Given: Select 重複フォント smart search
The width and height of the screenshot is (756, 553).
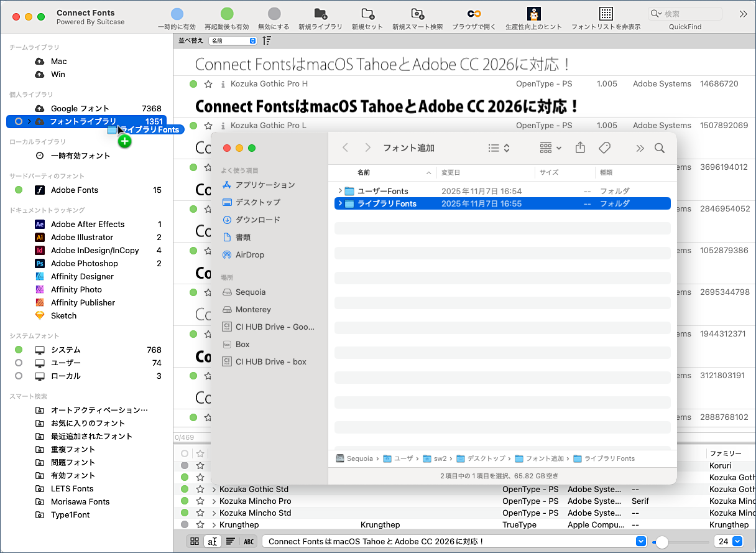Looking at the screenshot, I should (x=73, y=449).
